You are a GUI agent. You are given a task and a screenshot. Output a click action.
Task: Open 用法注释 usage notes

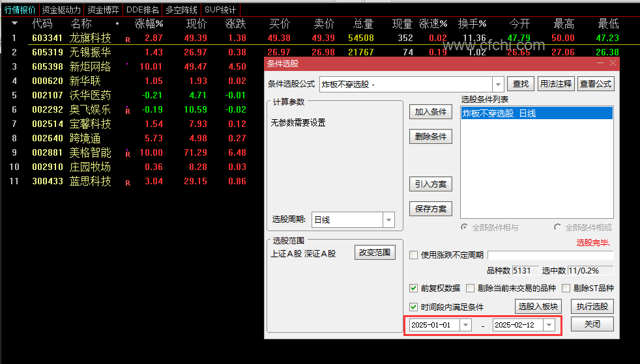(x=556, y=84)
